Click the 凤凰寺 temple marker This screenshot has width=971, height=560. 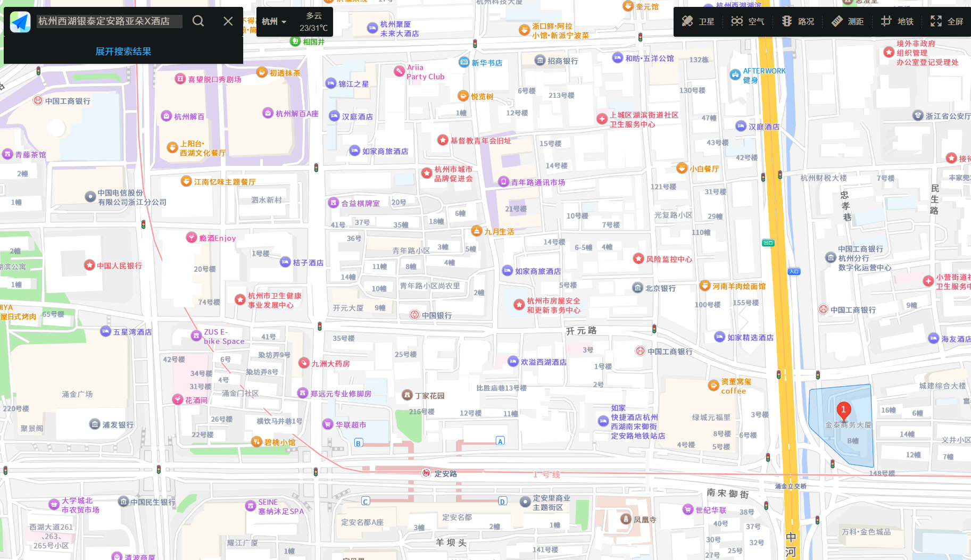click(626, 519)
